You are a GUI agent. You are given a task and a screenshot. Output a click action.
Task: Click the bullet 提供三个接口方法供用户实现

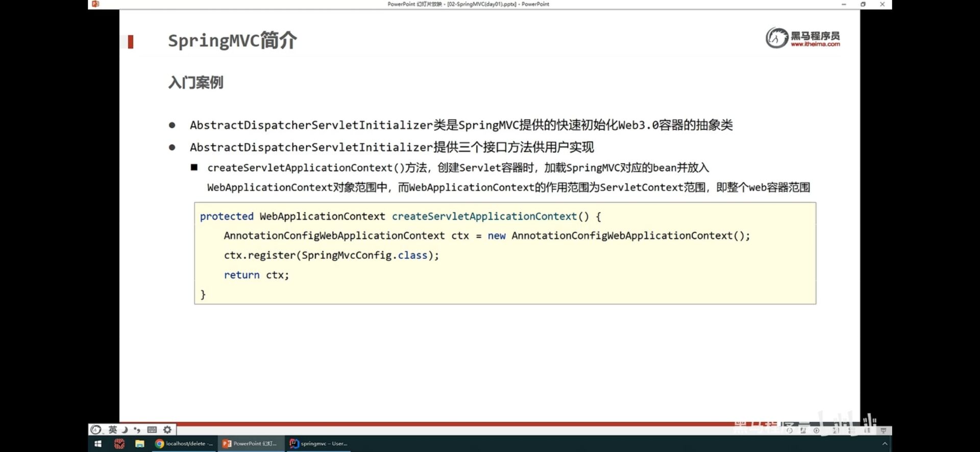392,147
